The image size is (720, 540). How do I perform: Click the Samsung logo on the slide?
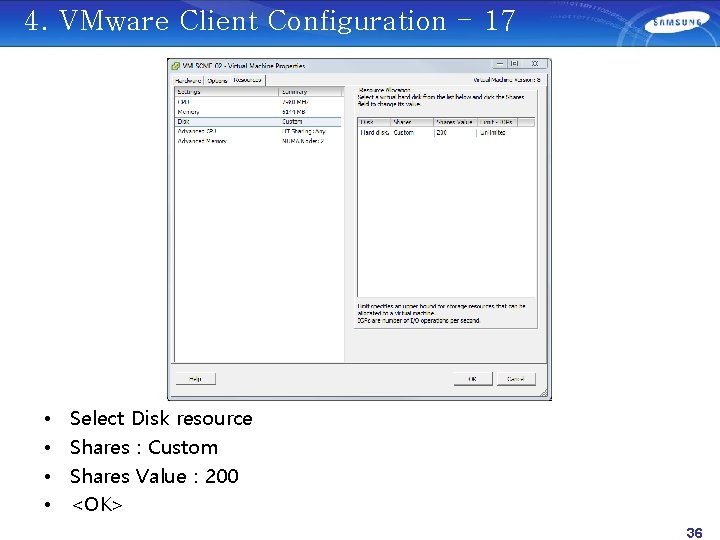click(x=676, y=23)
